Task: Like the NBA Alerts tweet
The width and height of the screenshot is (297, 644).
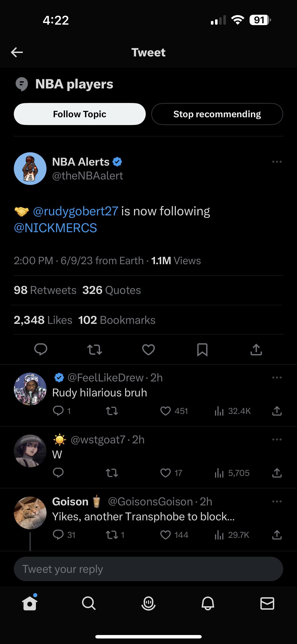Action: 148,349
